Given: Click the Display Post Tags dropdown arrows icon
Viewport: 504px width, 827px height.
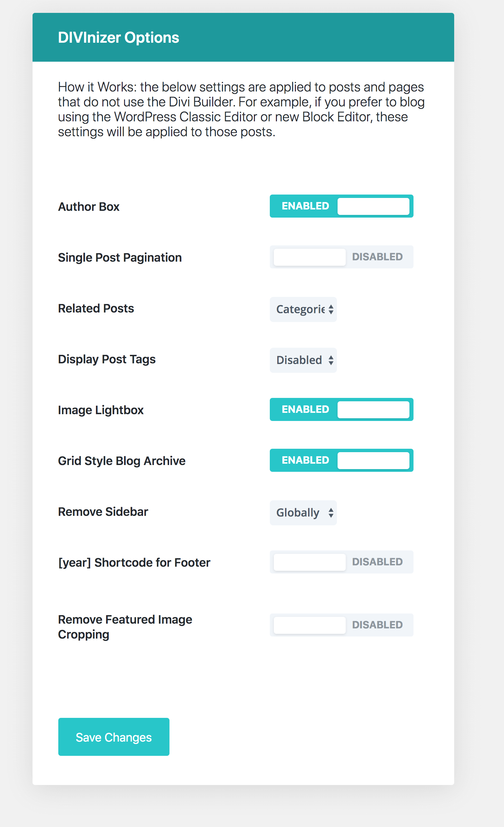Looking at the screenshot, I should coord(331,360).
